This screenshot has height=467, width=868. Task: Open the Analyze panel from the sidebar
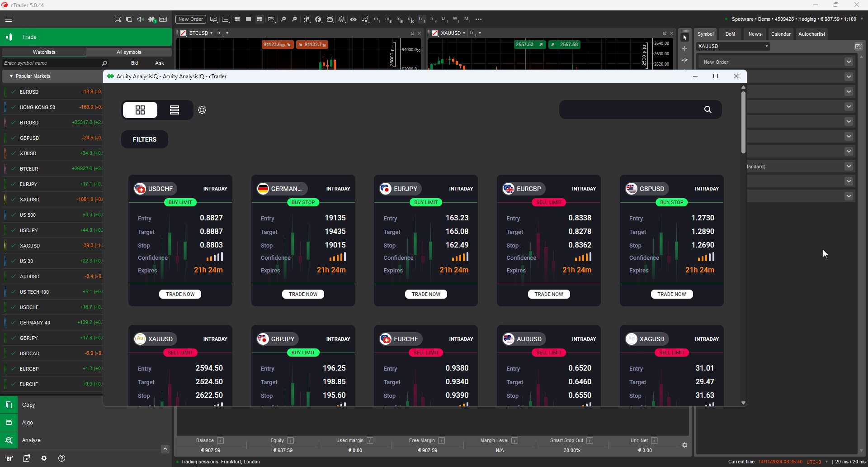pos(31,440)
